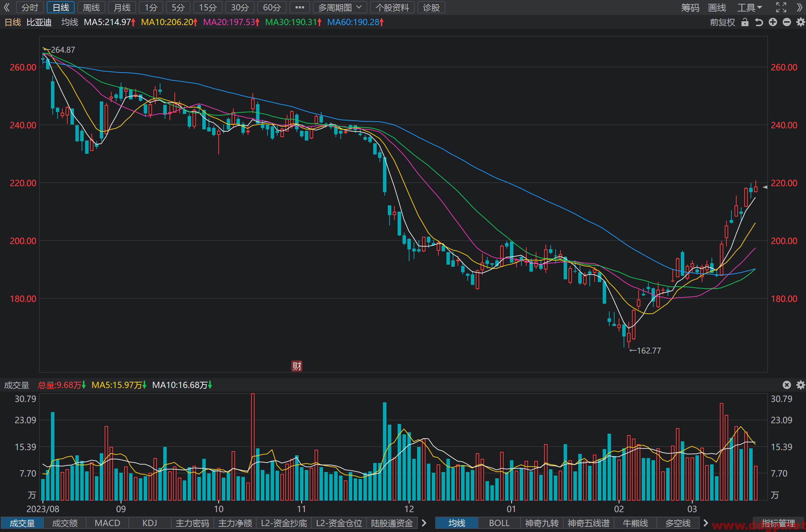
Task: Click the red 财 marker on chart
Action: pos(297,366)
